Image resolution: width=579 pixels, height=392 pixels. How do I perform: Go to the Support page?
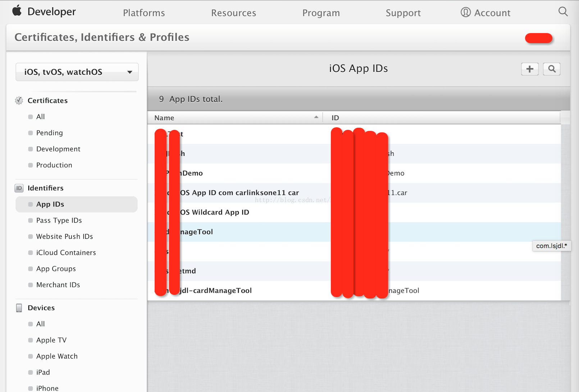pos(403,13)
